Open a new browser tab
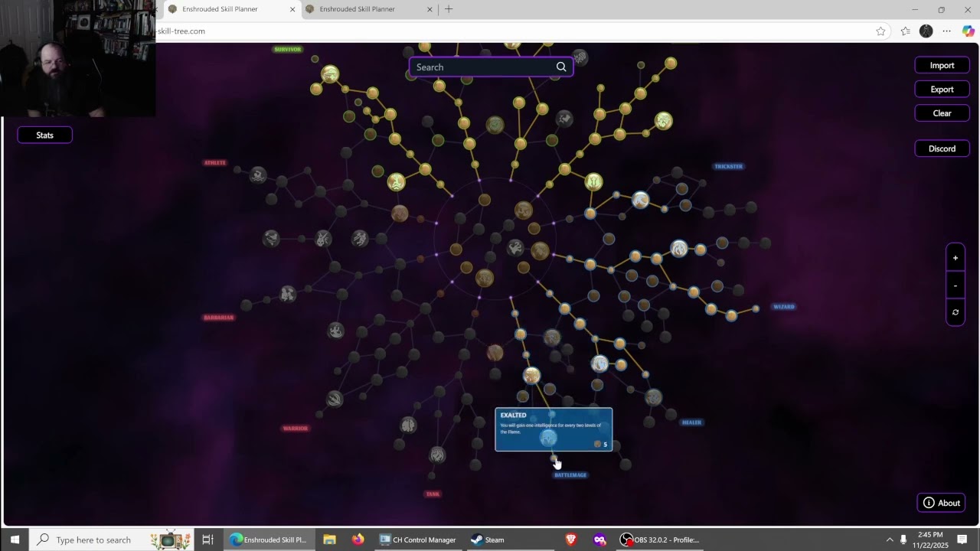 click(x=449, y=9)
